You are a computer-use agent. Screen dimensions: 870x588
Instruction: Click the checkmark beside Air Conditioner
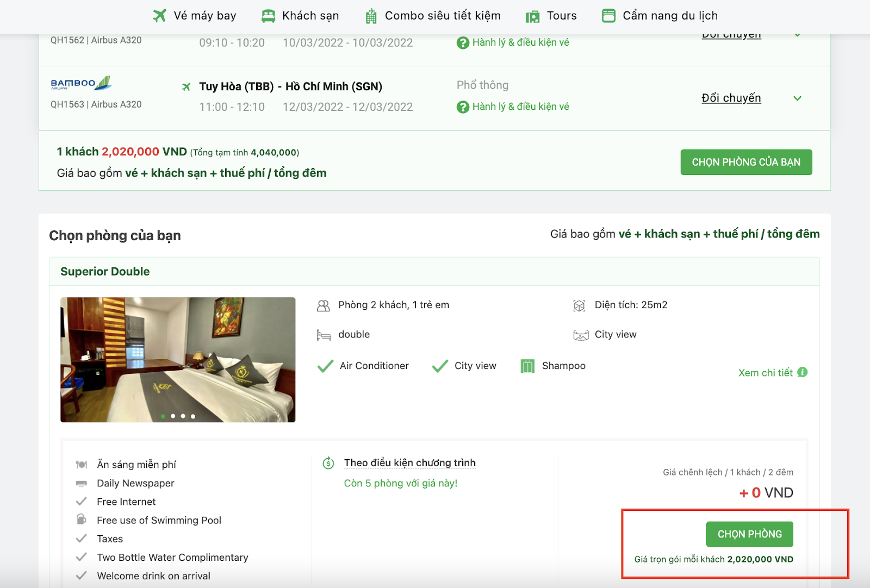(325, 366)
